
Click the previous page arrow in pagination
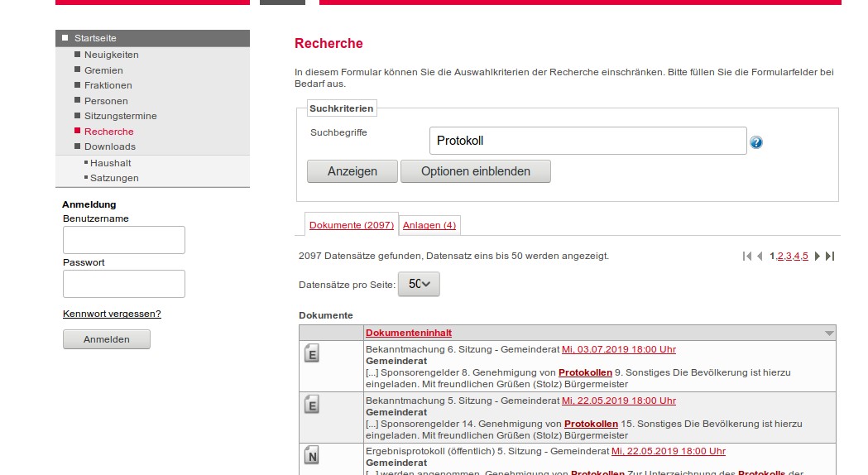760,257
